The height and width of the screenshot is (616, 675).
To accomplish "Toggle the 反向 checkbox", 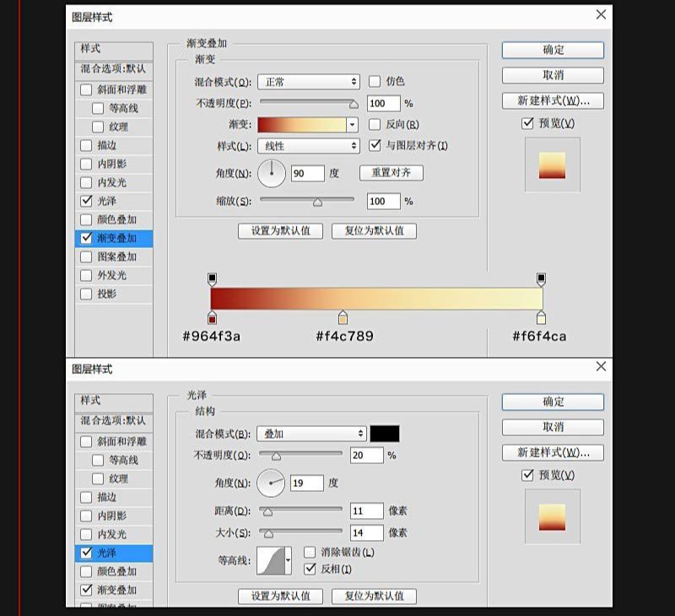I will click(375, 124).
